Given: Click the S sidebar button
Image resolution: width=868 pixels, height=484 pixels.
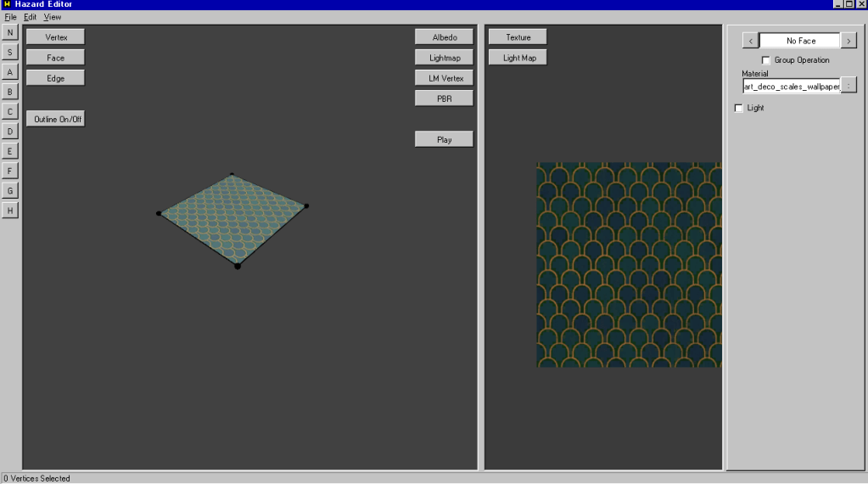Looking at the screenshot, I should pos(10,52).
